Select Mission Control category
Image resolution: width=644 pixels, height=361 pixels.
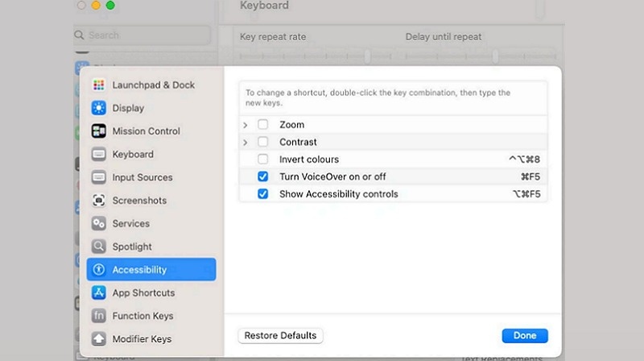tap(151, 131)
